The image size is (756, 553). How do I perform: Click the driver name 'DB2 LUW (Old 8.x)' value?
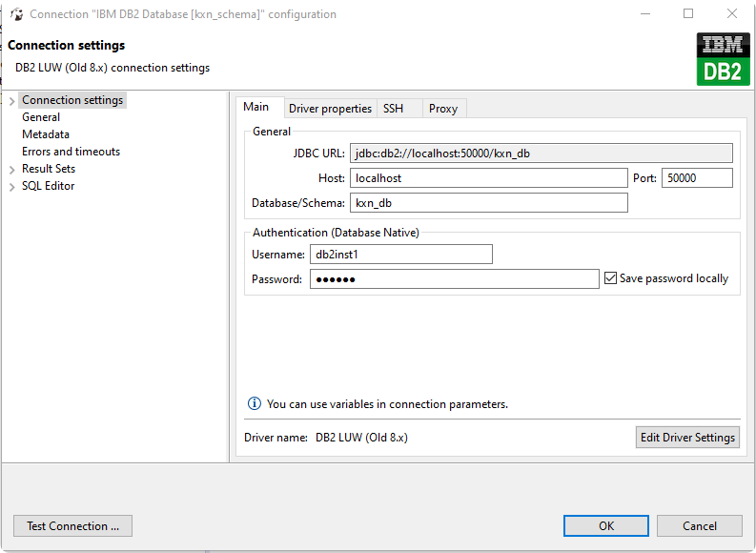(361, 438)
